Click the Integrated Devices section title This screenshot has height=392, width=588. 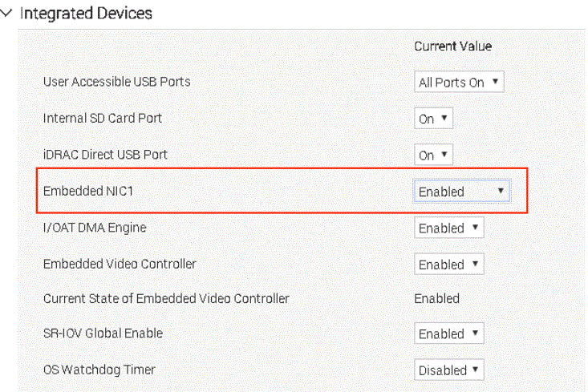coord(86,14)
